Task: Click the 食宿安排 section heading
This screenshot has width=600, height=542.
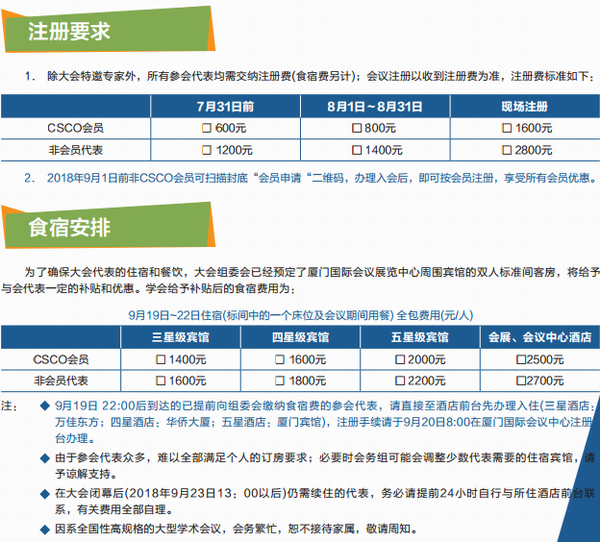Action: (70, 228)
